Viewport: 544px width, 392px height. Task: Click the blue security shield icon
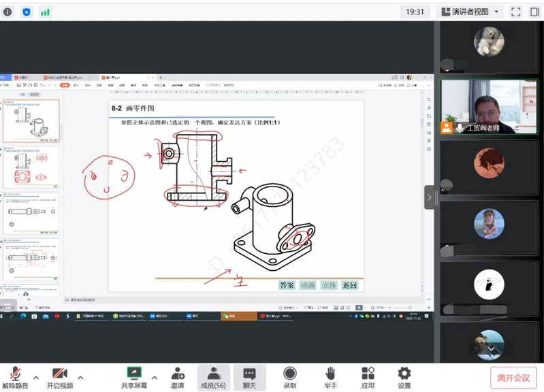[27, 12]
